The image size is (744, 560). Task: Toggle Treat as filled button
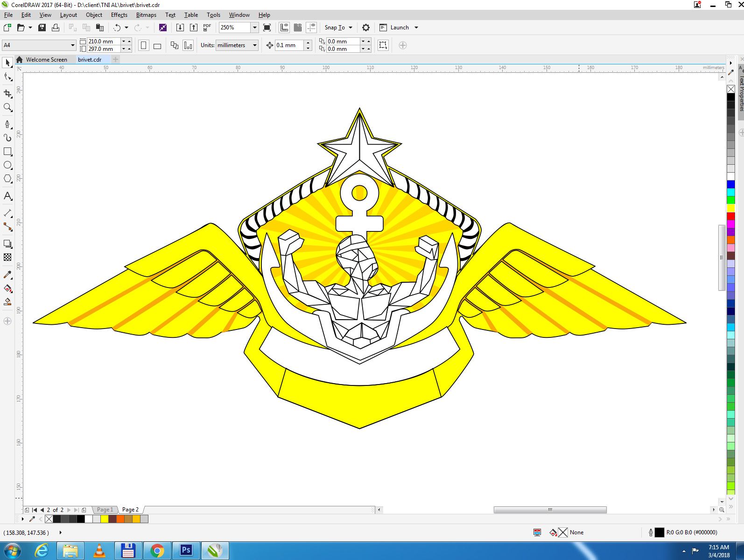point(383,45)
